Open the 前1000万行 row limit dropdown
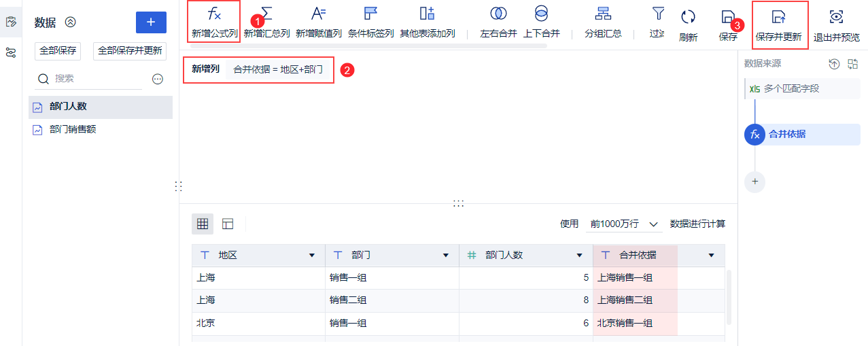The width and height of the screenshot is (868, 346). [625, 224]
